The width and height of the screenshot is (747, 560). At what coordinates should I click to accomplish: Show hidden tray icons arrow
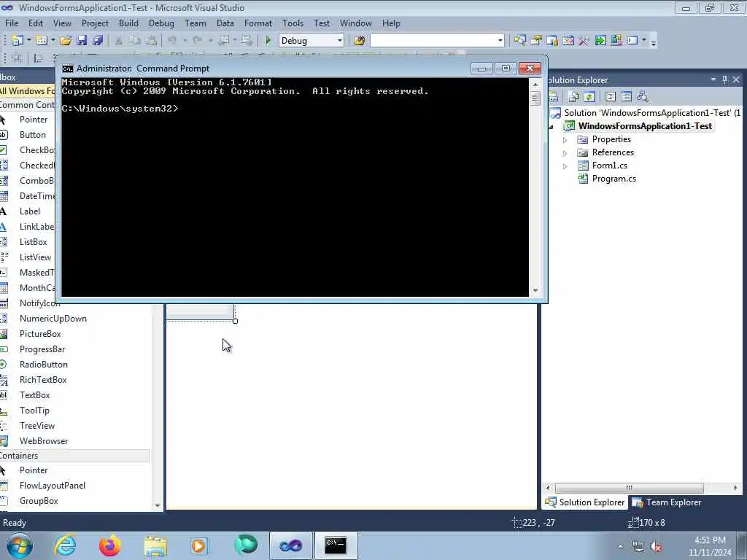(620, 547)
